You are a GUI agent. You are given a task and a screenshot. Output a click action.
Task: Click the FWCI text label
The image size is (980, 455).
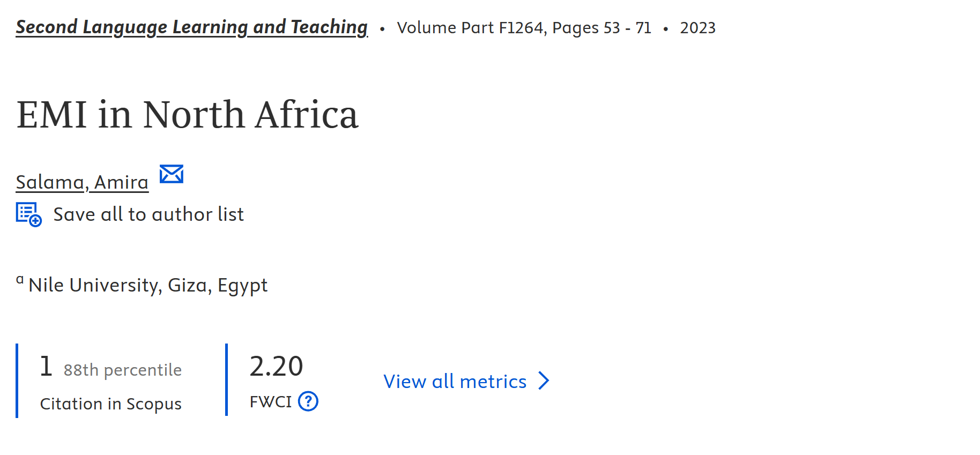click(271, 401)
